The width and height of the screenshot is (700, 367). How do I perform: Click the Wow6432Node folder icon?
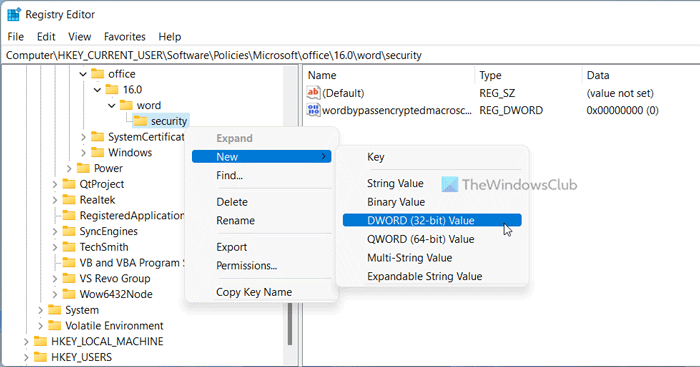(69, 294)
